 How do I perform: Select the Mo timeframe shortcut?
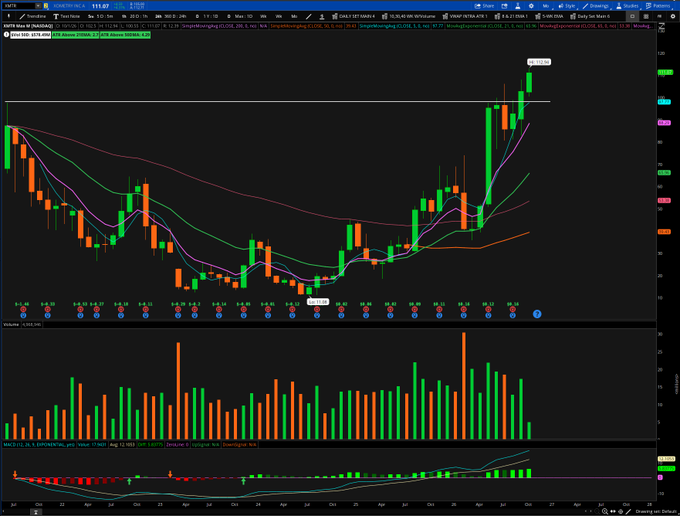coord(294,16)
